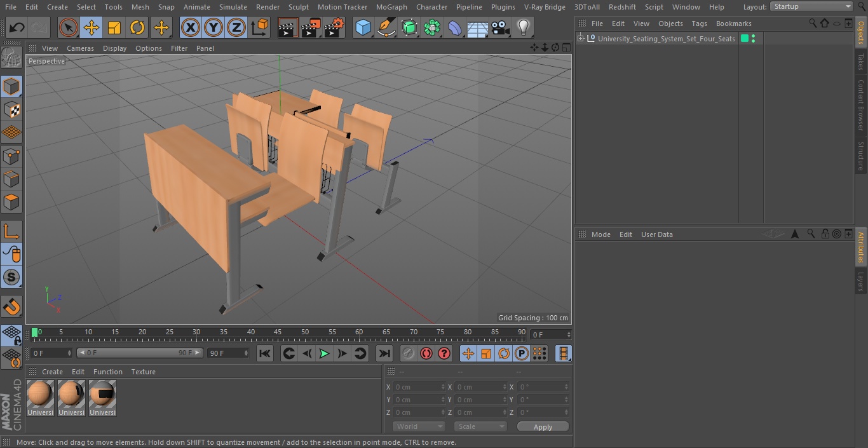Switch to Points mode
This screenshot has width=868, height=448.
tap(11, 156)
